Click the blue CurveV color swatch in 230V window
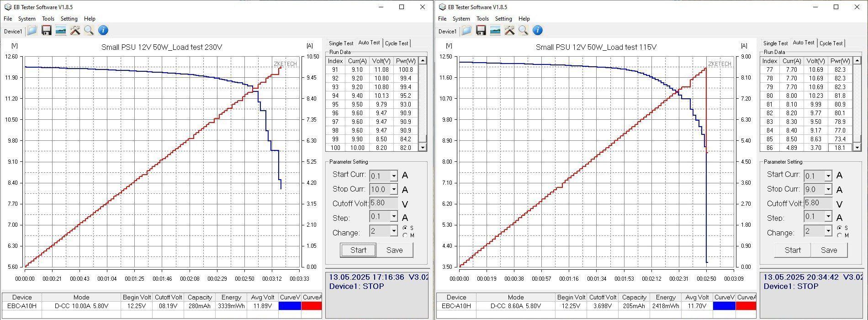 pyautogui.click(x=290, y=306)
